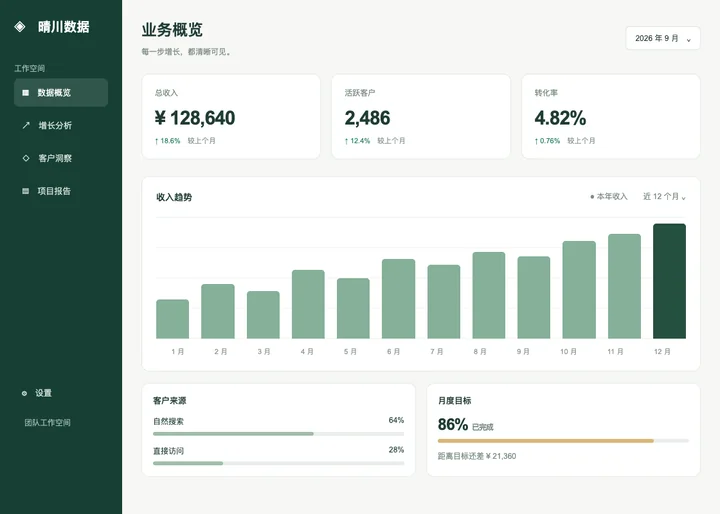The height and width of the screenshot is (514, 720).
Task: Click the 转化率 value 4.82%
Action: click(560, 118)
